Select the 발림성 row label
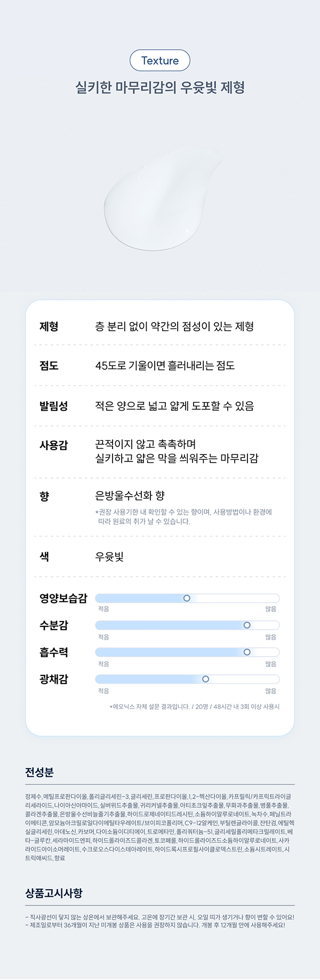Viewport: 320px width, 980px height. pyautogui.click(x=54, y=406)
